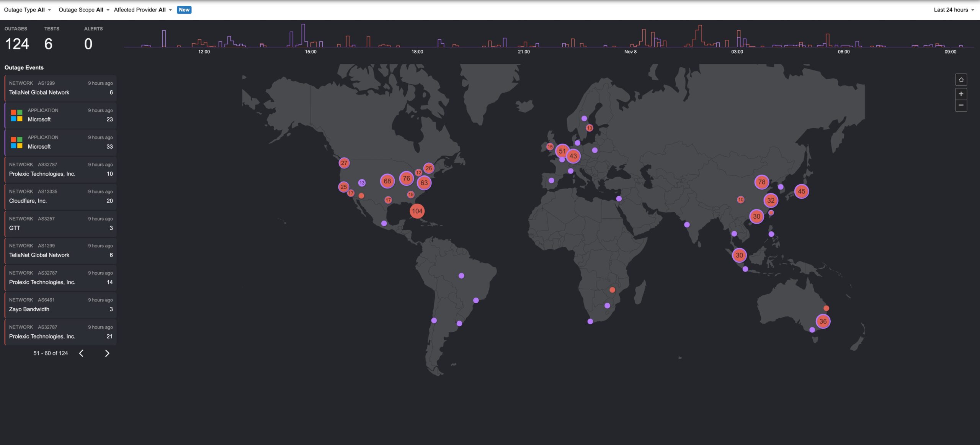Image resolution: width=980 pixels, height=445 pixels.
Task: Zoom in on the map with plus
Action: click(x=961, y=94)
